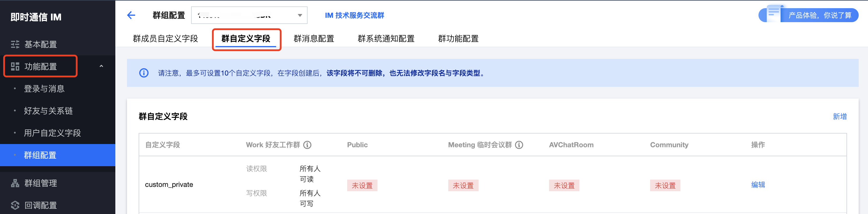Collapse the 功能配置 menu chevron
This screenshot has height=214, width=868.
pos(101,66)
